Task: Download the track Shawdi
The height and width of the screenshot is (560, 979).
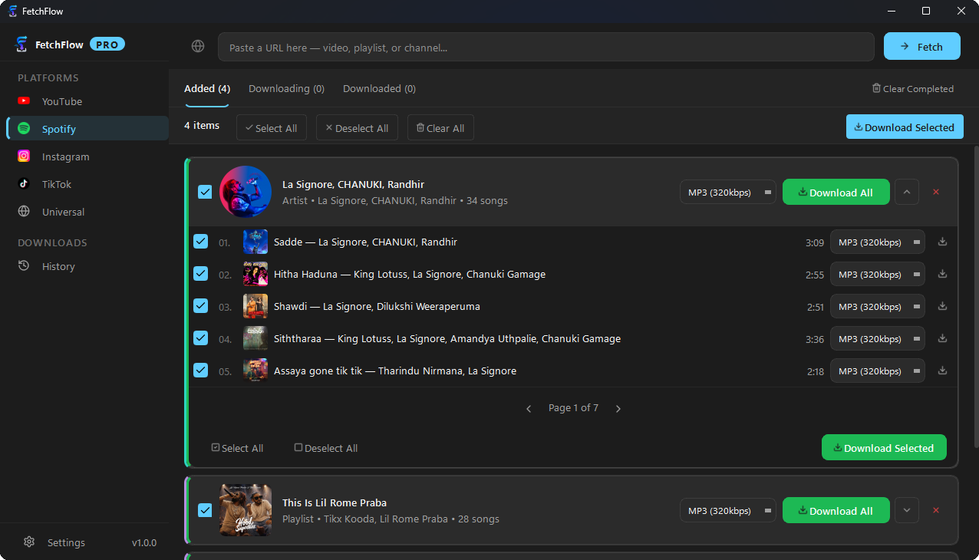Action: click(943, 306)
